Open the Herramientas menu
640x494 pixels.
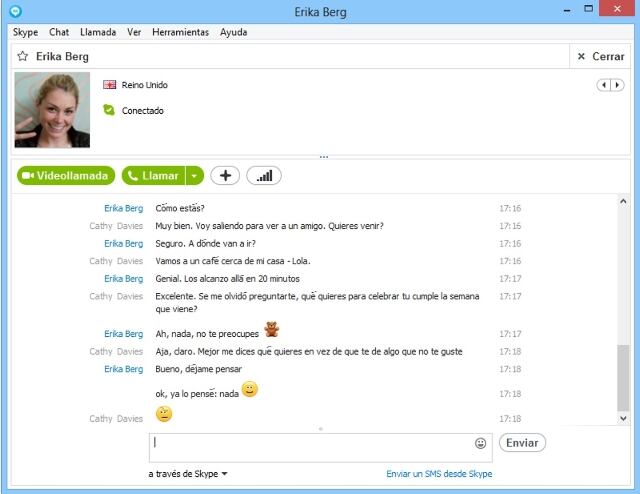pyautogui.click(x=180, y=32)
